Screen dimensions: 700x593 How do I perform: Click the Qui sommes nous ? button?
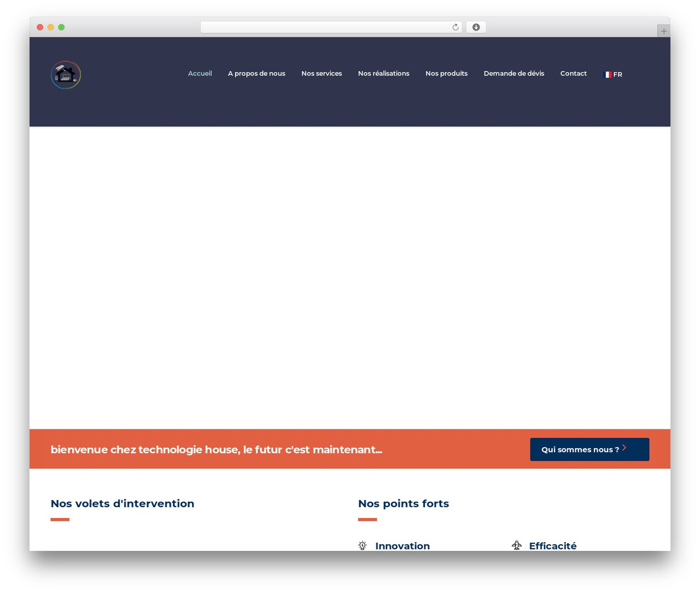590,449
